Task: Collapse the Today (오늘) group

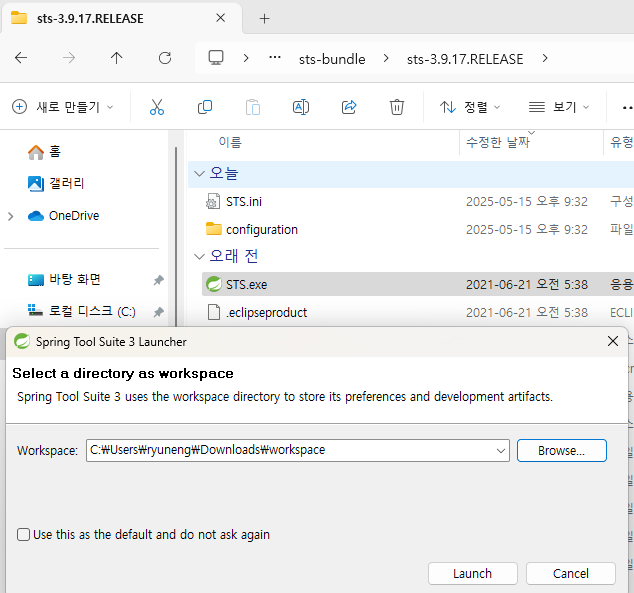Action: click(x=199, y=173)
